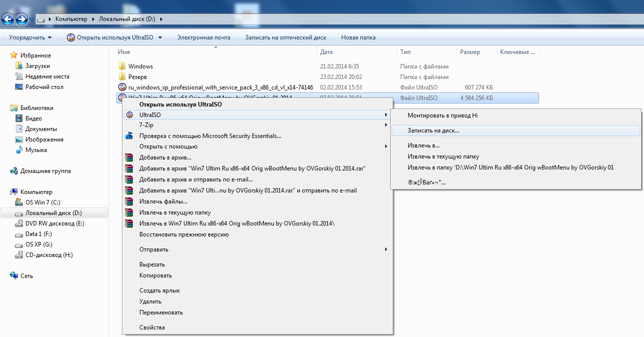Image resolution: width=644 pixels, height=337 pixels.
Task: Select Копировать in the context menu
Action: click(258, 275)
